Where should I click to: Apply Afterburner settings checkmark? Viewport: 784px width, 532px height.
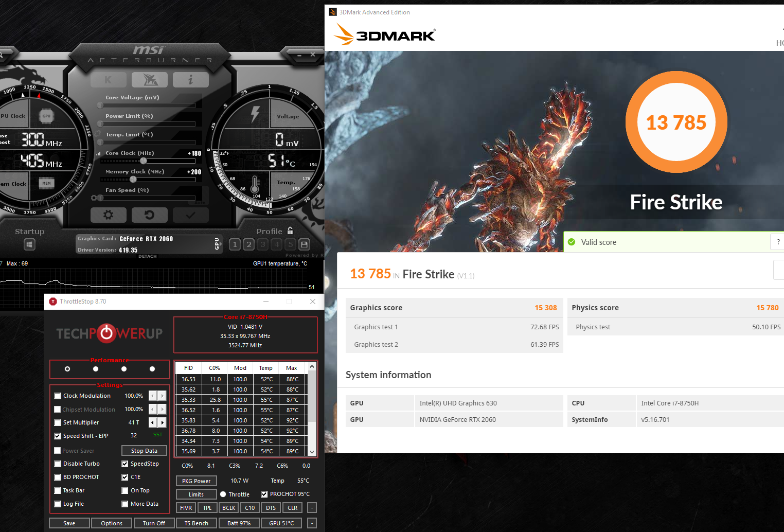tap(190, 215)
